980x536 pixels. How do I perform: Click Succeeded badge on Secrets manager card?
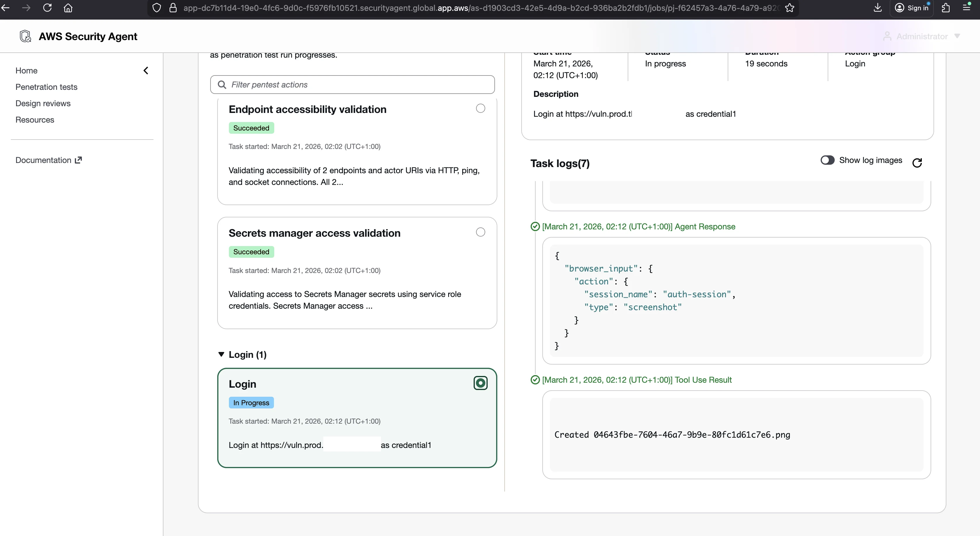click(x=251, y=252)
